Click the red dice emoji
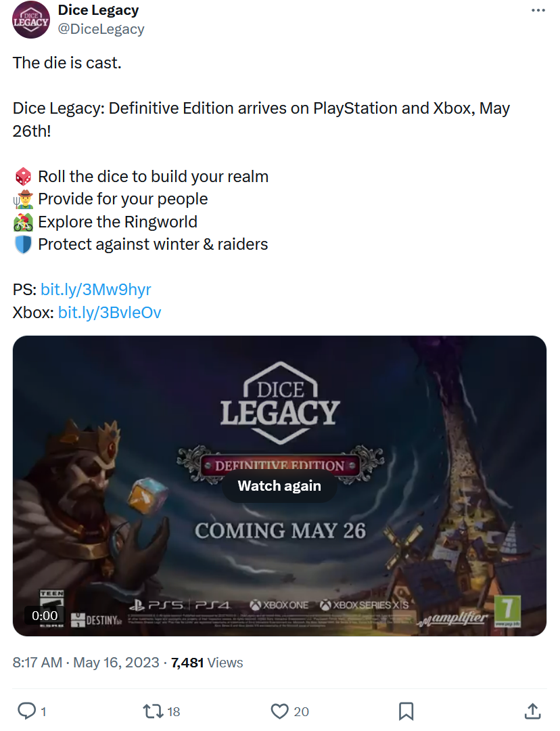Screen dimensions: 560x731 pos(23,177)
